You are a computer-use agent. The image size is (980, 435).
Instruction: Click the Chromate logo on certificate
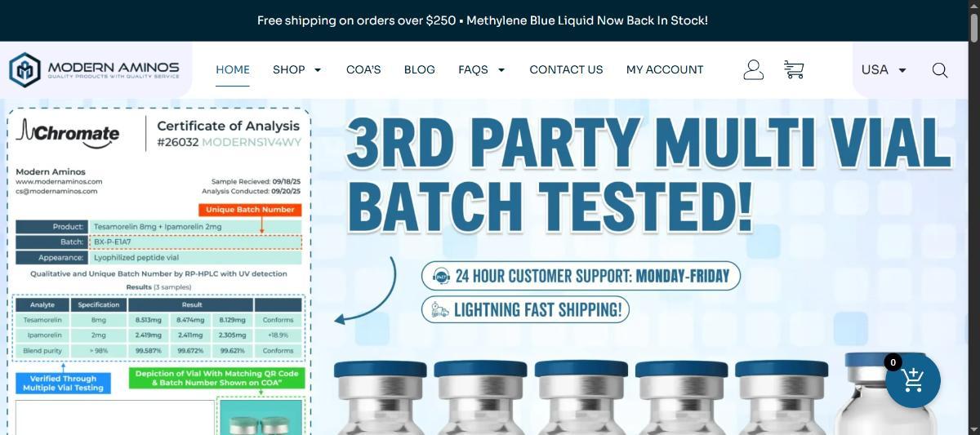coord(67,132)
